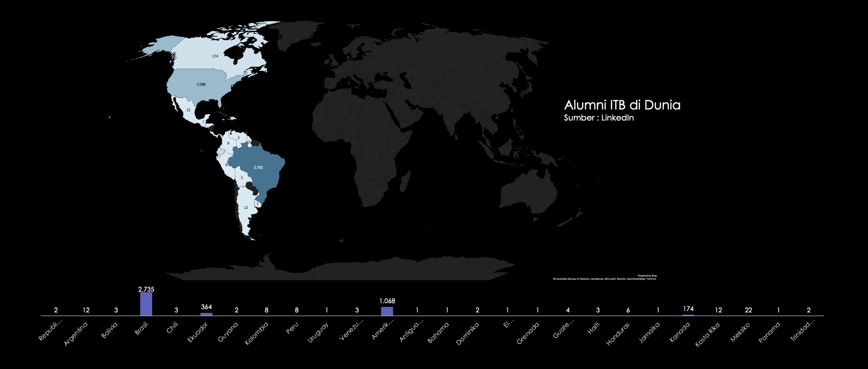Click Brazil on the world map
The image size is (868, 369).
[x=258, y=168]
